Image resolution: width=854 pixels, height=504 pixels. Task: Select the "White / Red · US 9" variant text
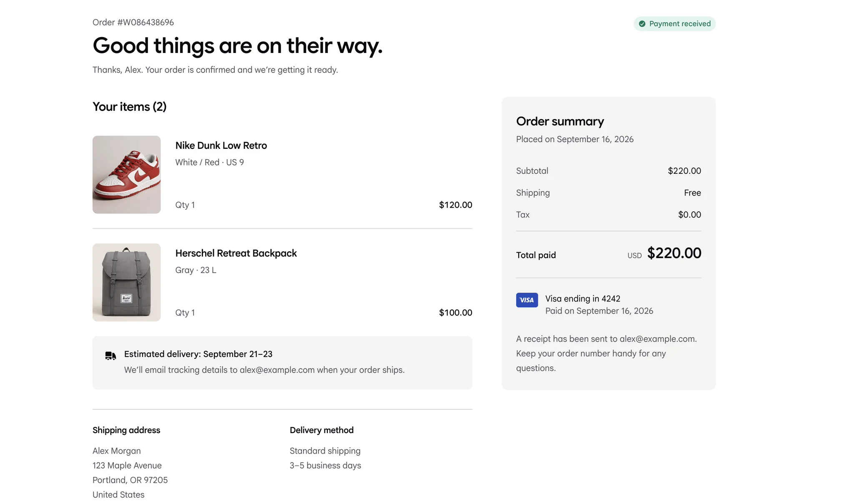click(209, 162)
